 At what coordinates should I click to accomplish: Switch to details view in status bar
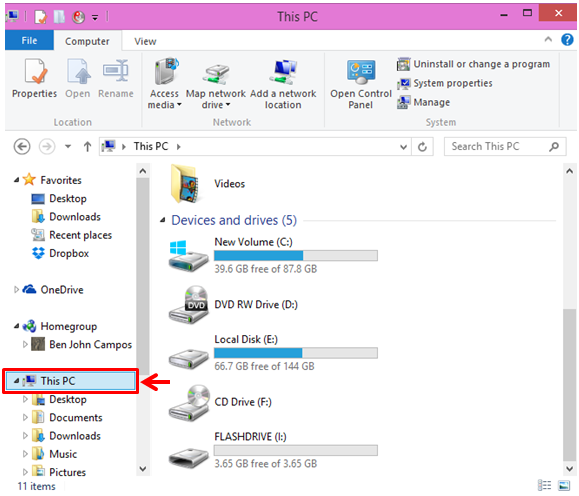pos(544,485)
